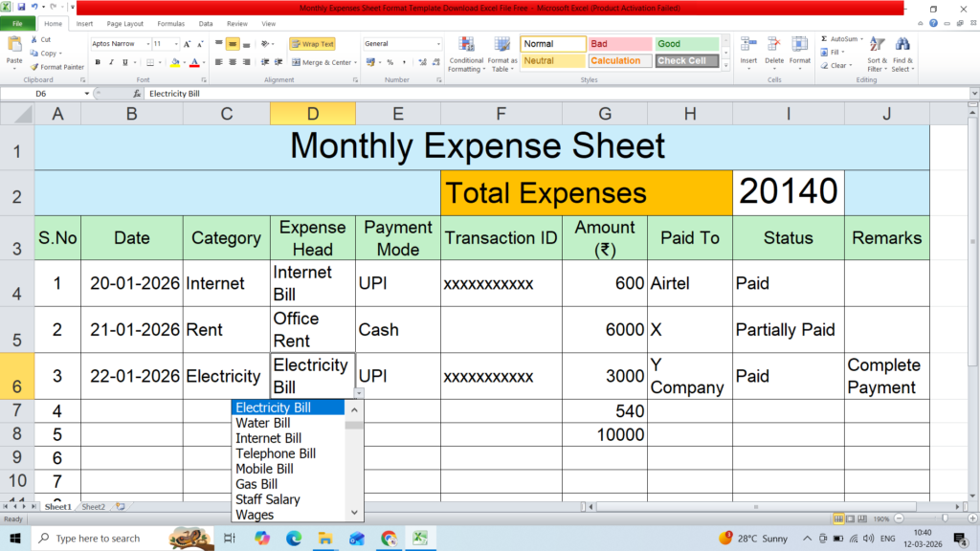Screen dimensions: 980x551
Task: Open Google Chrome from the taskbar
Action: coord(389,538)
